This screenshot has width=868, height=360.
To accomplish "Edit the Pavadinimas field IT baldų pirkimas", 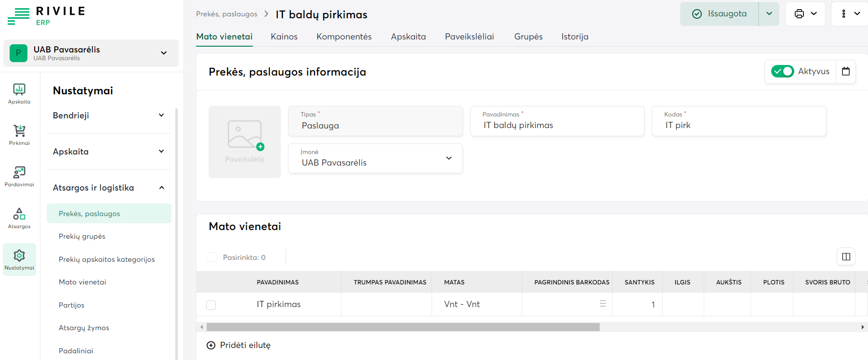I will 557,121.
